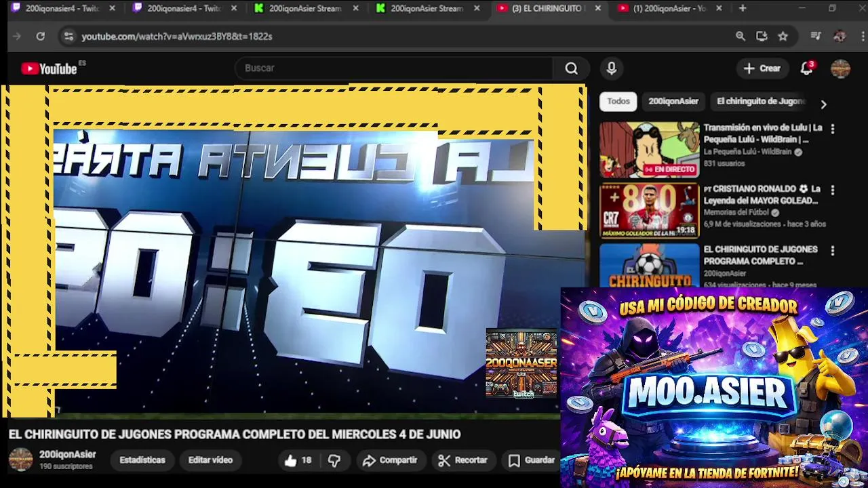Screen dimensions: 868x488
Task: Click the '190 suscriptores' text
Action: (66, 467)
